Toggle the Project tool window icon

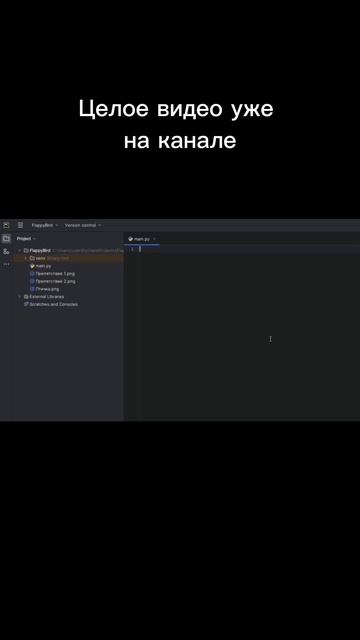tap(6, 239)
